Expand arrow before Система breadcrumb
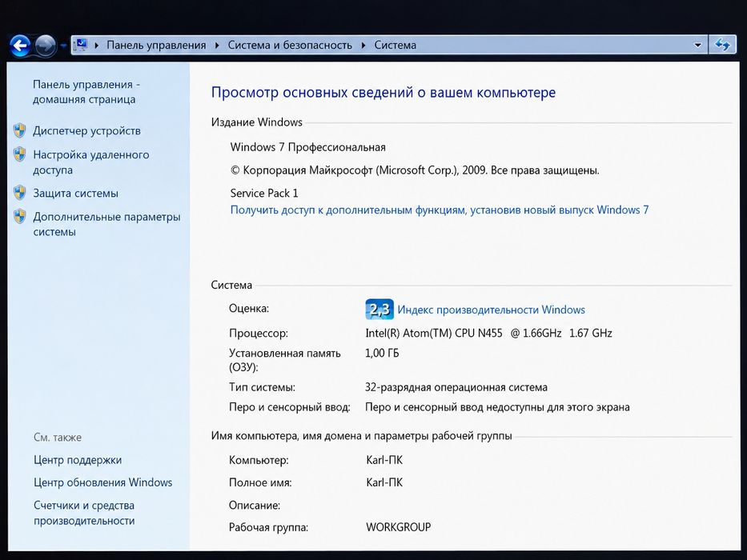Viewport: 747px width, 560px height. tap(363, 46)
